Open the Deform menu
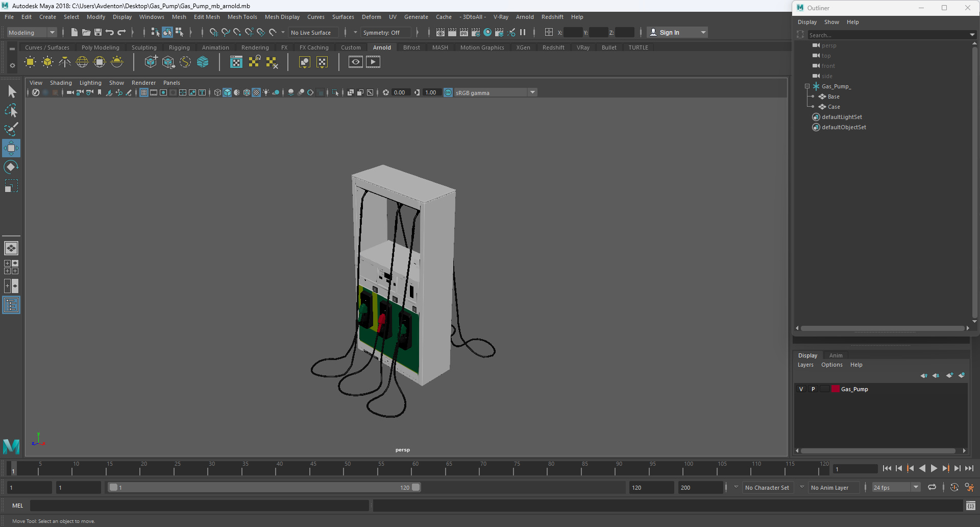Screen dimensions: 980x527 371,17
